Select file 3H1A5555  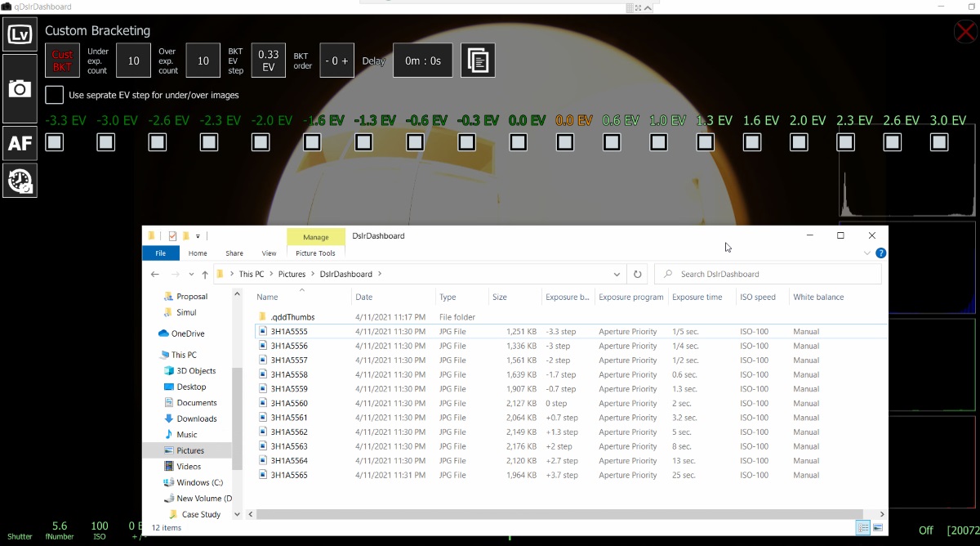(x=290, y=331)
